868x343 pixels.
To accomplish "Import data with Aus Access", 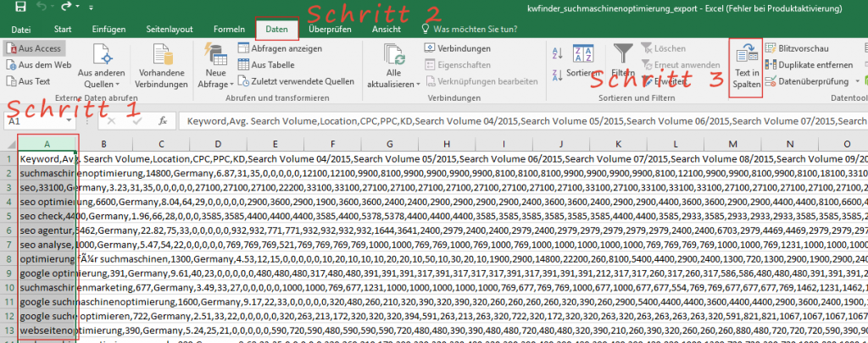I will tap(34, 48).
